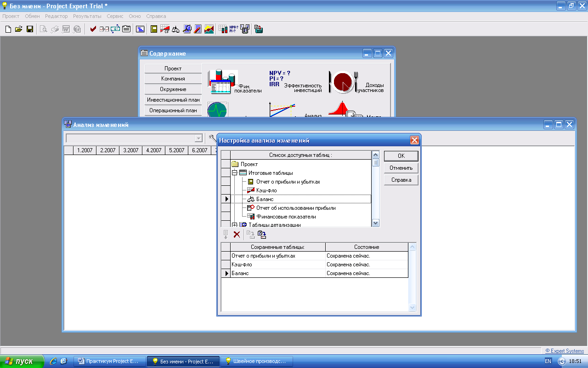588x368 pixels.
Task: Switch to Инвестиционный план tab
Action: (173, 100)
